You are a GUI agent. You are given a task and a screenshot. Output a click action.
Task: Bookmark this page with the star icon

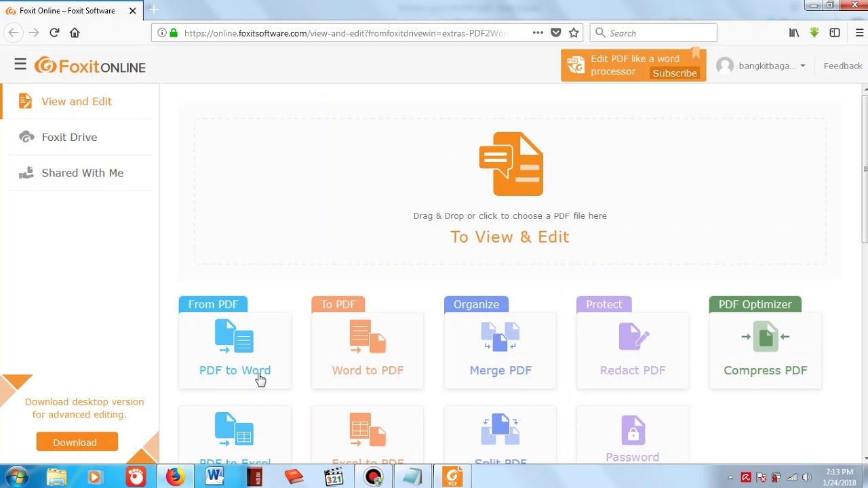[574, 33]
